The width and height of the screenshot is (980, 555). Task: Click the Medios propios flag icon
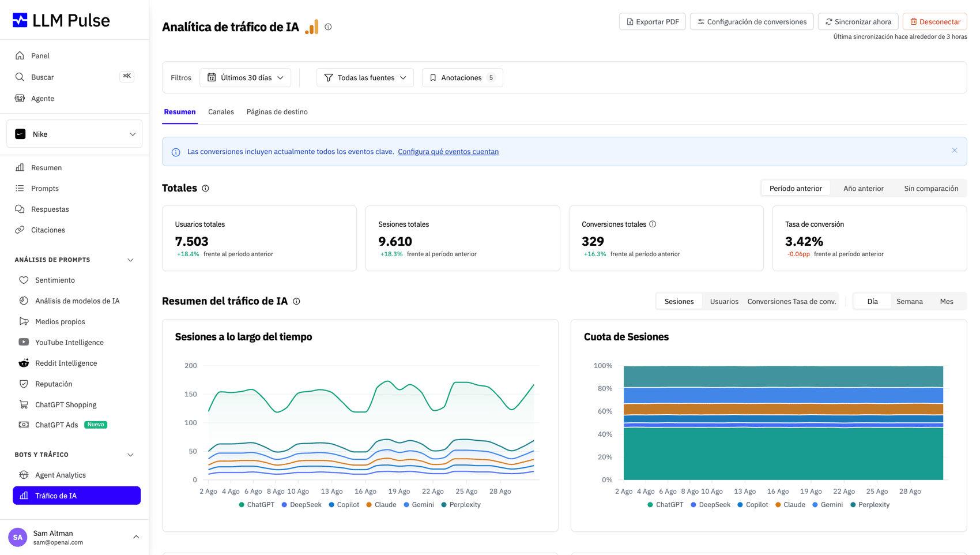coord(24,322)
